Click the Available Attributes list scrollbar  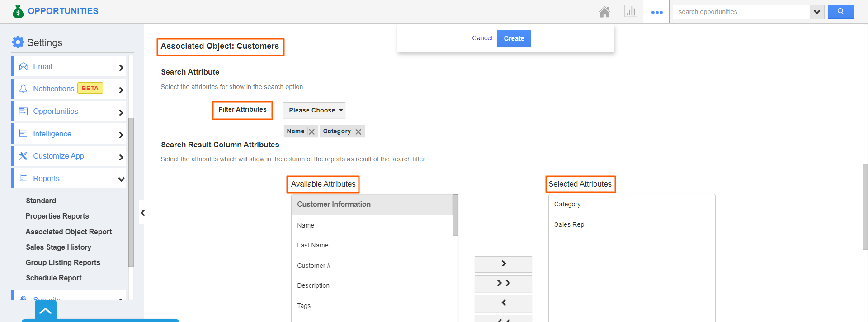(455, 215)
